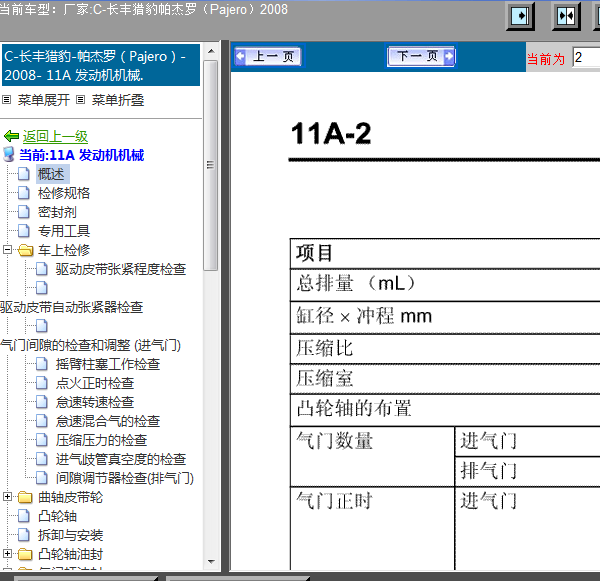This screenshot has height=581, width=600.
Task: Click document icon beside 压缩压力的检查
Action: tap(42, 440)
